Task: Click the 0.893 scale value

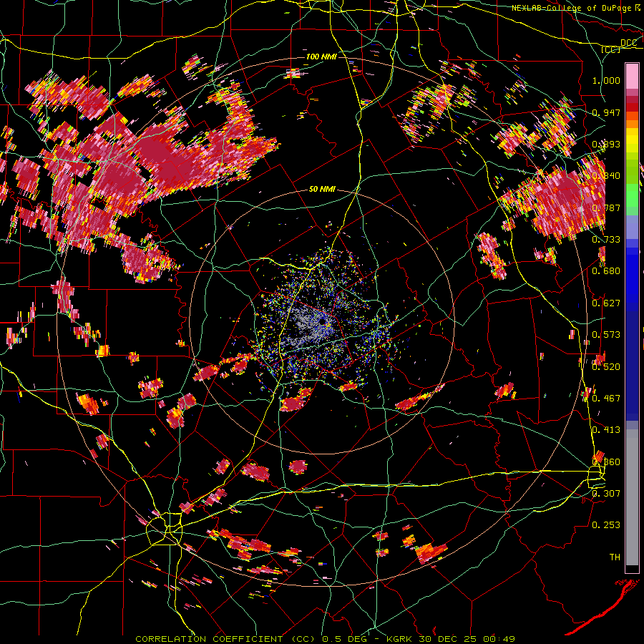Action: coord(606,144)
